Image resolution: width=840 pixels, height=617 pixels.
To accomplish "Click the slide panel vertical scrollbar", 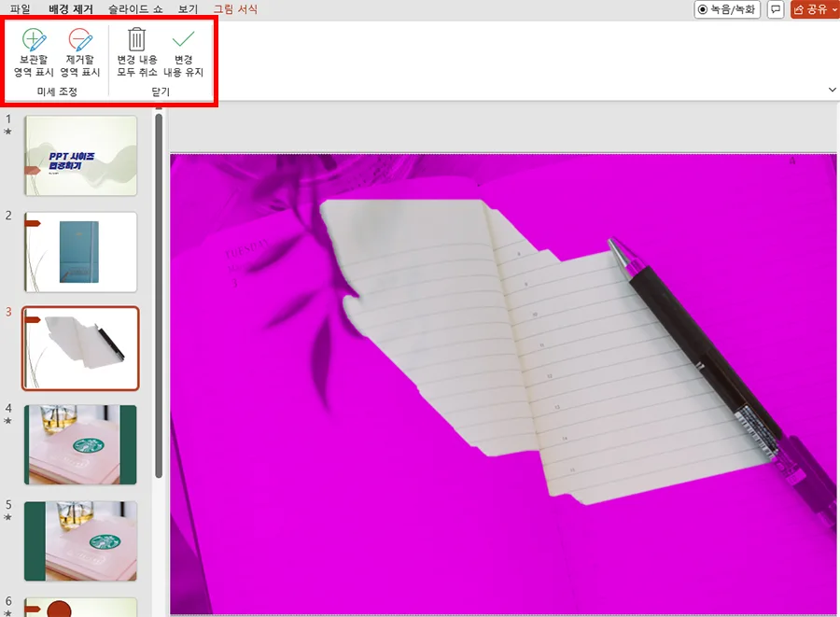I will click(x=159, y=295).
